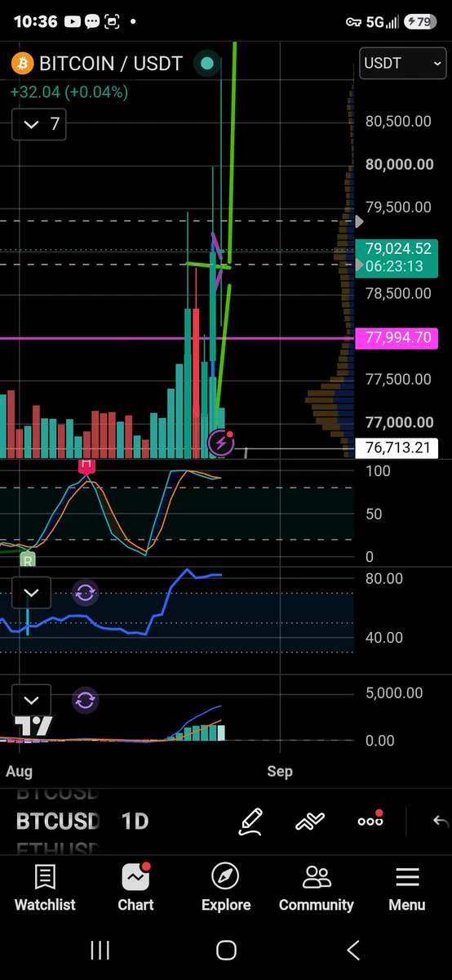This screenshot has width=452, height=980.
Task: Tap the Sep date axis label
Action: click(x=280, y=771)
